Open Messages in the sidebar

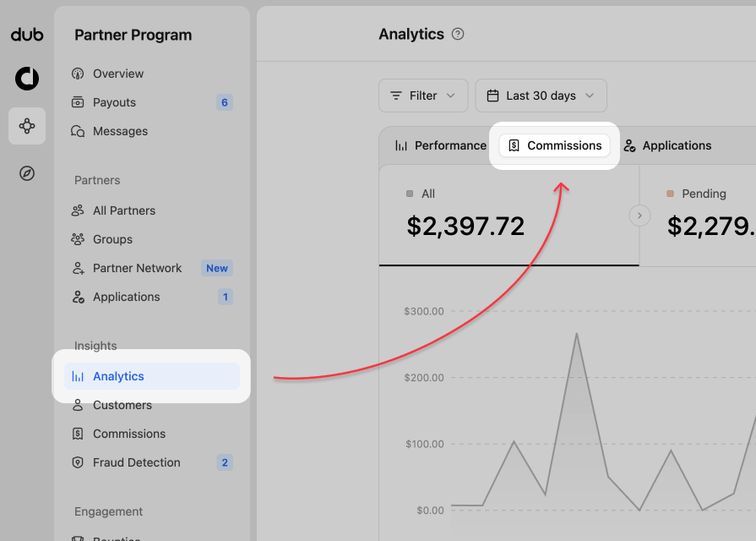[x=152, y=131]
